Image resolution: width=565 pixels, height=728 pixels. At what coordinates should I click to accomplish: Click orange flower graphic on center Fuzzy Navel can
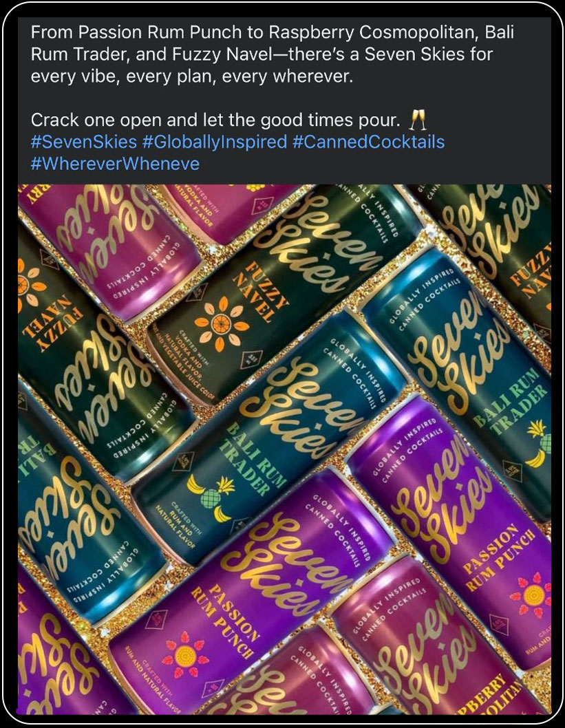pos(222,323)
